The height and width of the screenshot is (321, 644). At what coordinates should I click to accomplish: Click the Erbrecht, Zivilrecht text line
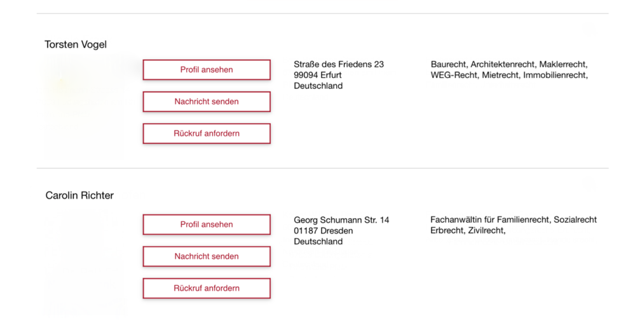coord(468,231)
